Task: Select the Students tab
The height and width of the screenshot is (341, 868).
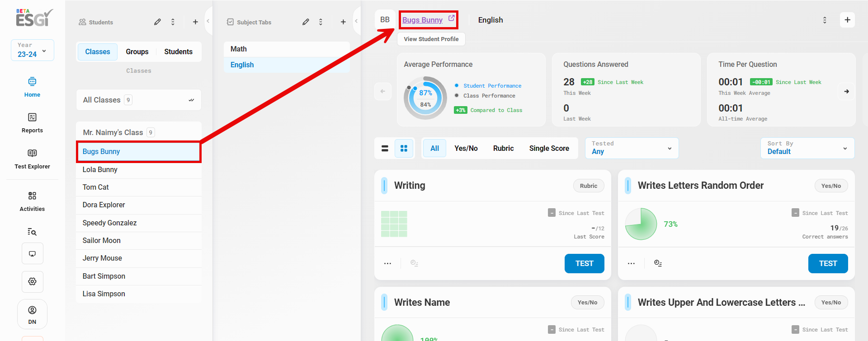Action: click(x=178, y=51)
